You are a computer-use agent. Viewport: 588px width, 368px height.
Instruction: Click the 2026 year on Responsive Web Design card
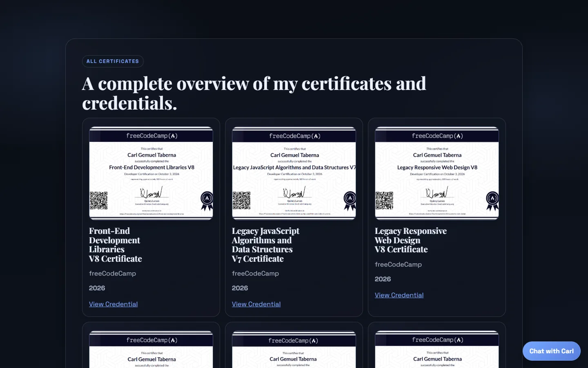pos(383,279)
